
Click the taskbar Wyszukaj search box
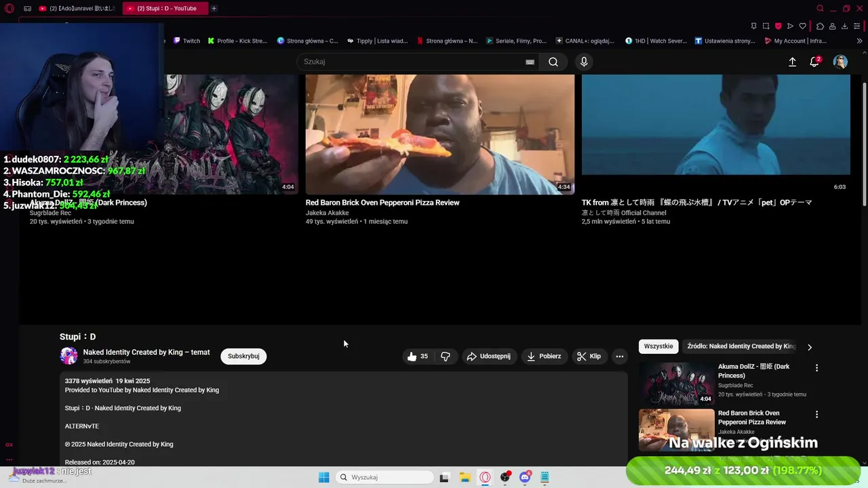pos(385,477)
